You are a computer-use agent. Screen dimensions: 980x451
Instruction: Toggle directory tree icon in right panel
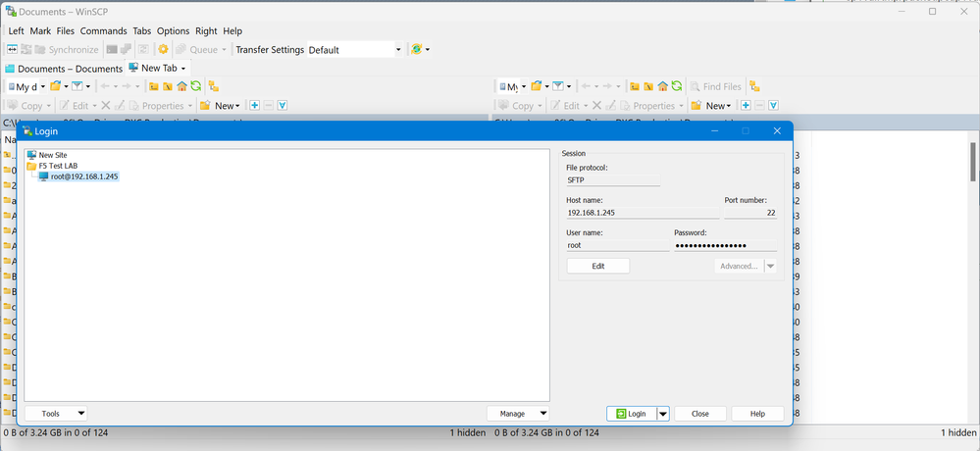(x=755, y=86)
